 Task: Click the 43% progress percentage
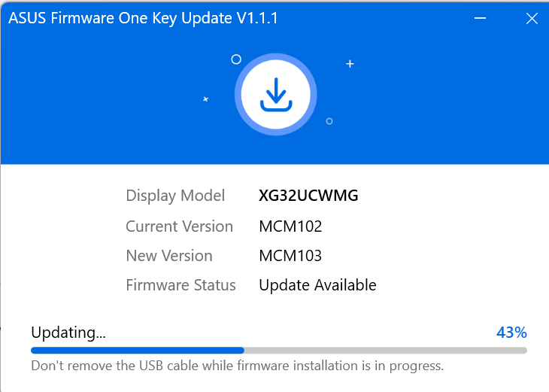(x=511, y=333)
